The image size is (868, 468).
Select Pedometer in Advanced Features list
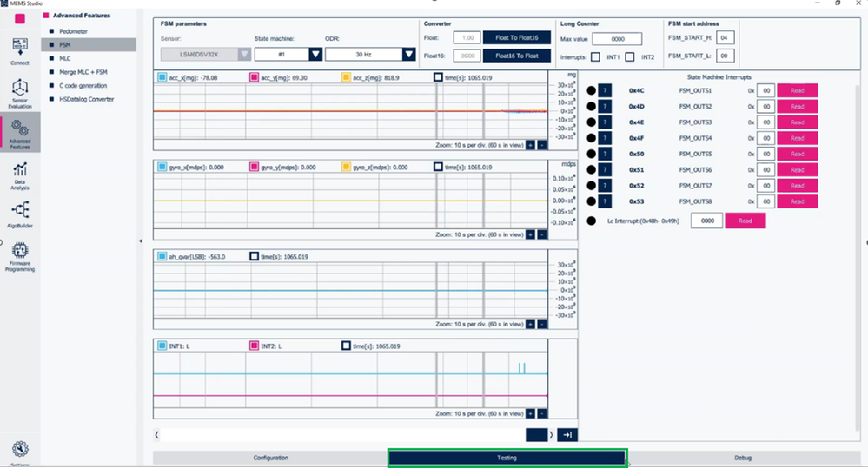click(73, 31)
